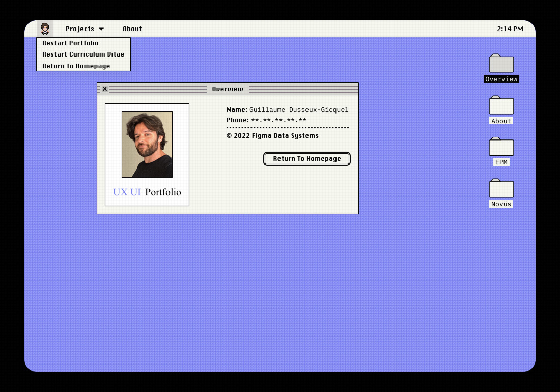Click the Overview window title bar

[228, 88]
